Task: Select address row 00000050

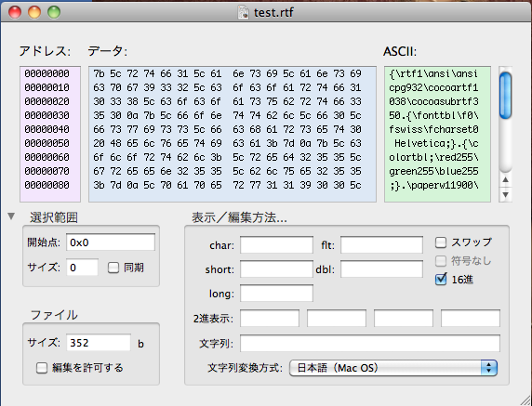Action: (x=47, y=143)
